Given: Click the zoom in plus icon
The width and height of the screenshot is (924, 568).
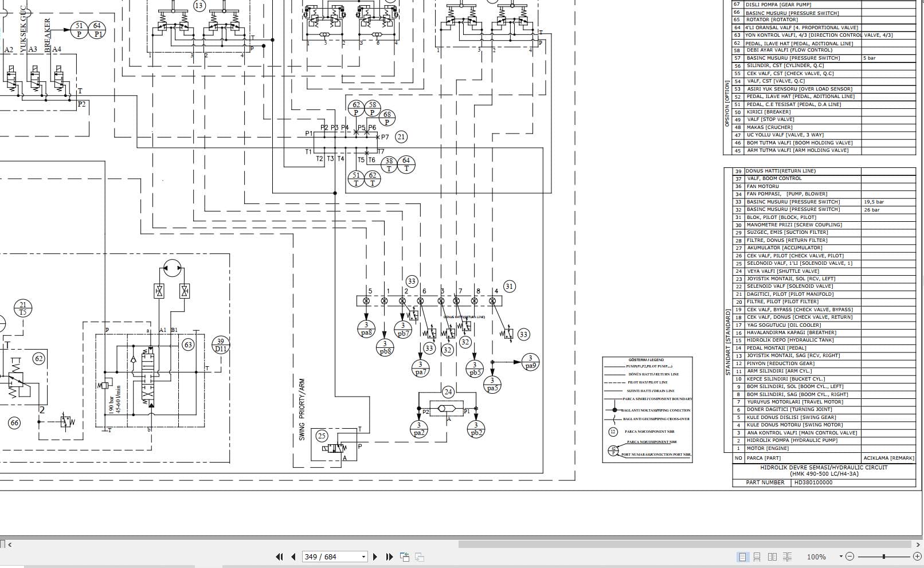Looking at the screenshot, I should click(x=917, y=557).
